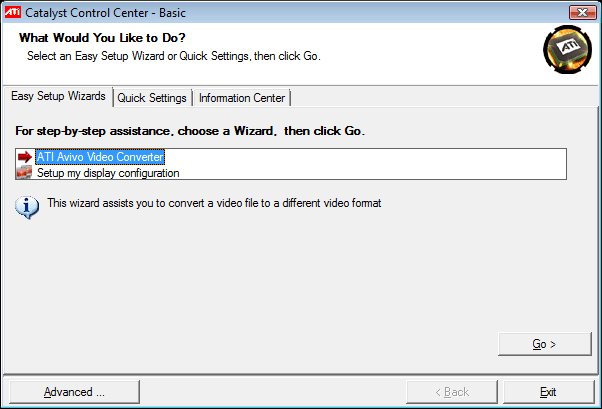Click the Go > button
This screenshot has height=409, width=602.
coord(544,344)
